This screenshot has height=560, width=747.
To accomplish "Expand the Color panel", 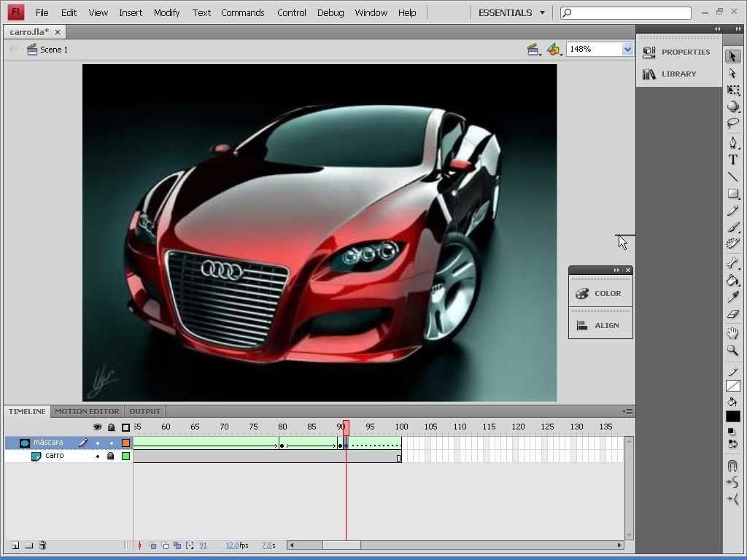I will tap(600, 293).
